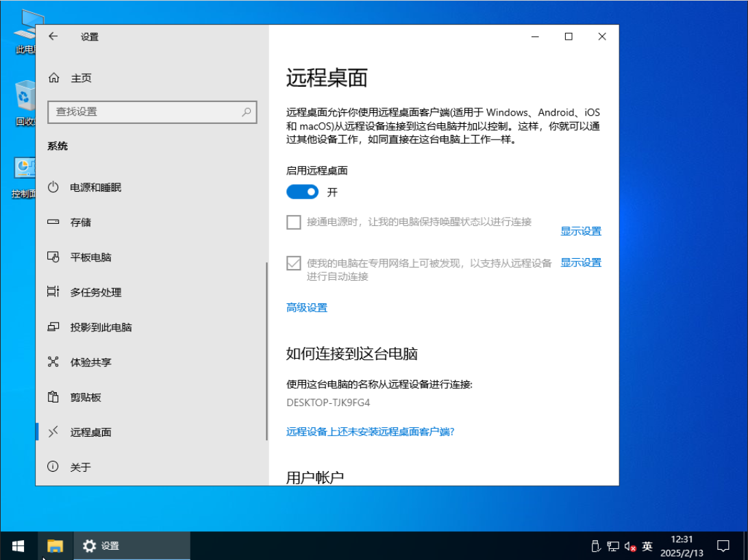Open 平板电脑 tablet settings
Screen dimensions: 748x560
pos(90,257)
